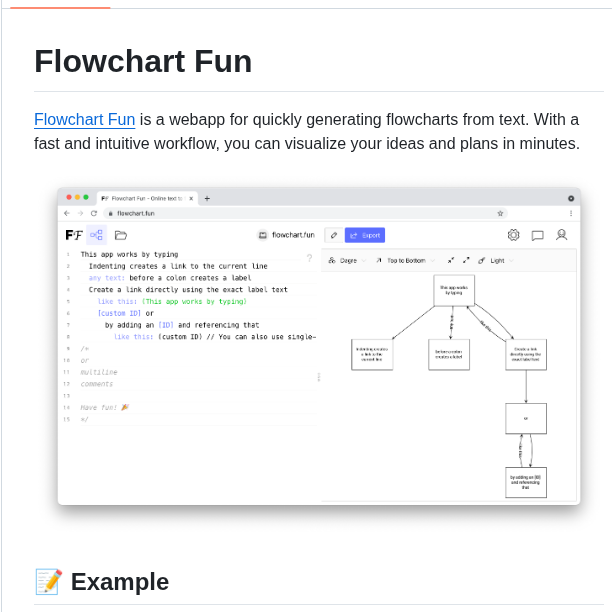
Task: Click the browser reload icon
Action: tap(94, 213)
